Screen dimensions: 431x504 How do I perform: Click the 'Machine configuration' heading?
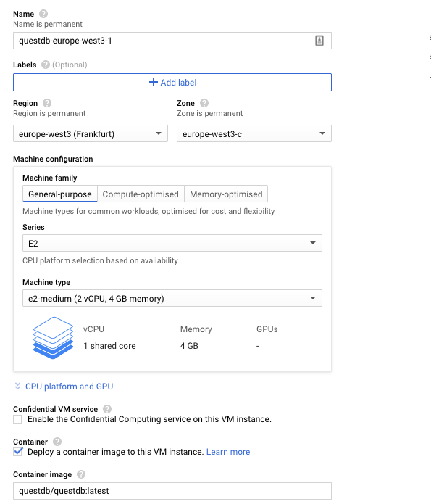(53, 159)
